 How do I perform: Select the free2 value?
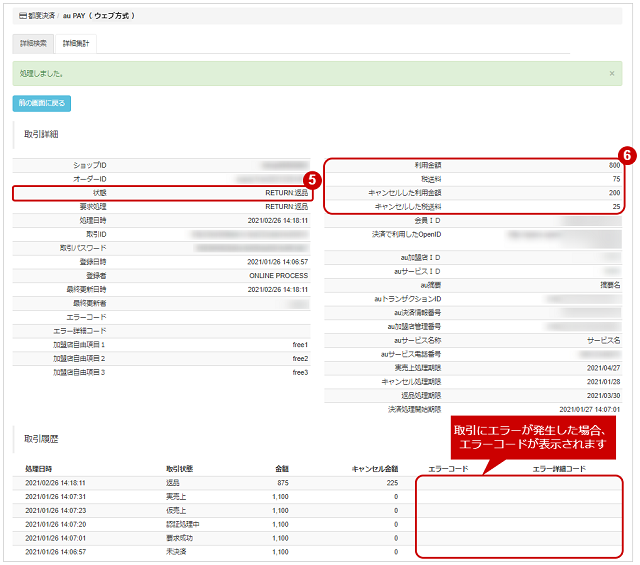click(x=300, y=358)
